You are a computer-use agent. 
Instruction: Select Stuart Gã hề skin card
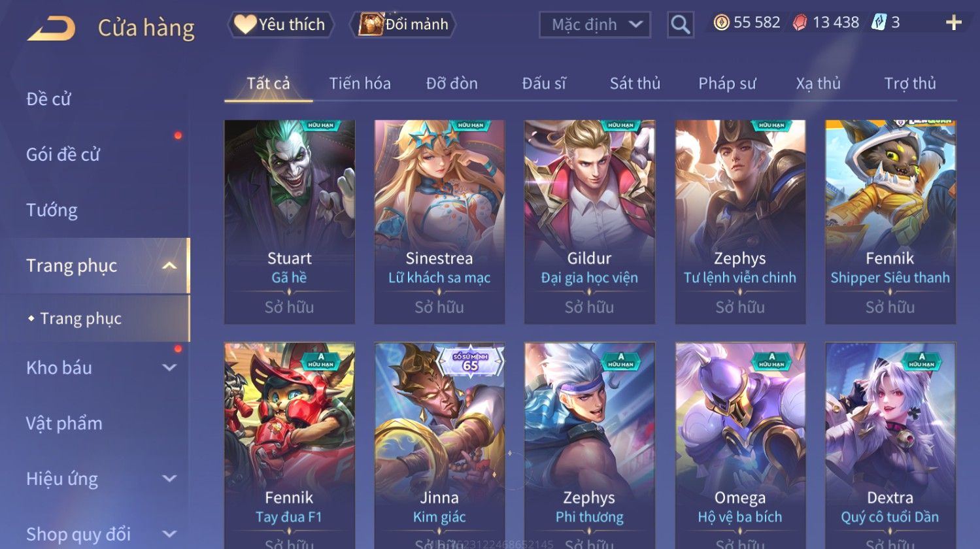pyautogui.click(x=290, y=222)
